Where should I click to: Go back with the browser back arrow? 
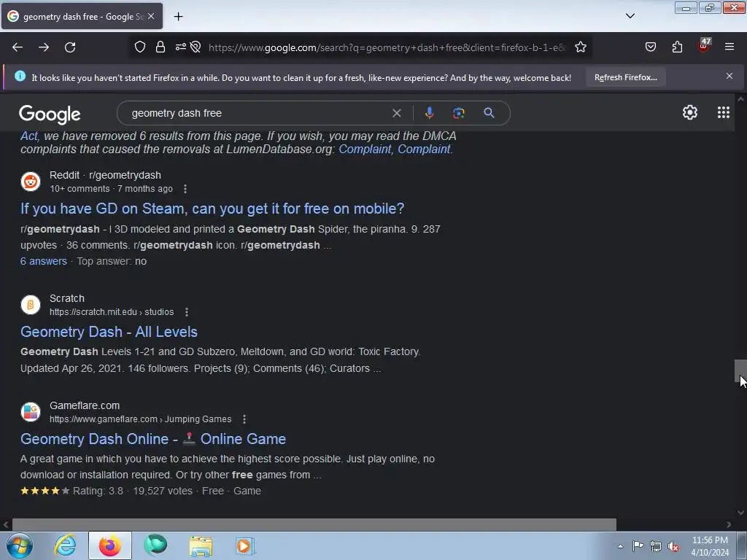pos(18,47)
